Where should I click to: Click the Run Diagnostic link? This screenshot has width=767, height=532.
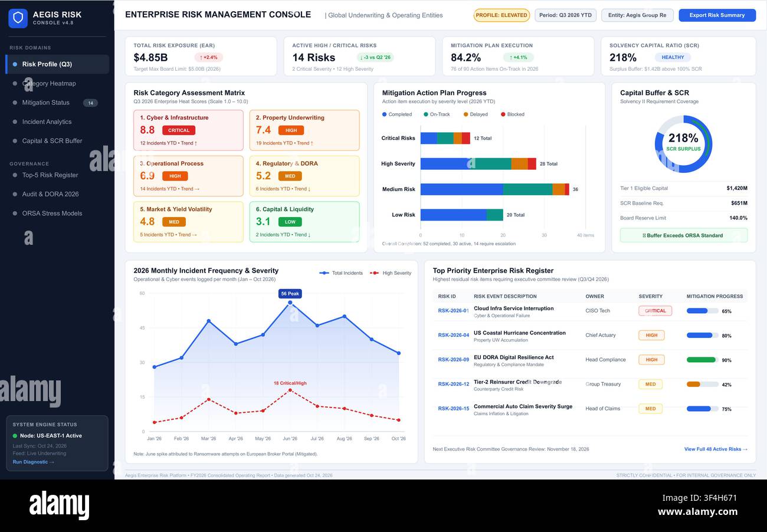(x=33, y=462)
